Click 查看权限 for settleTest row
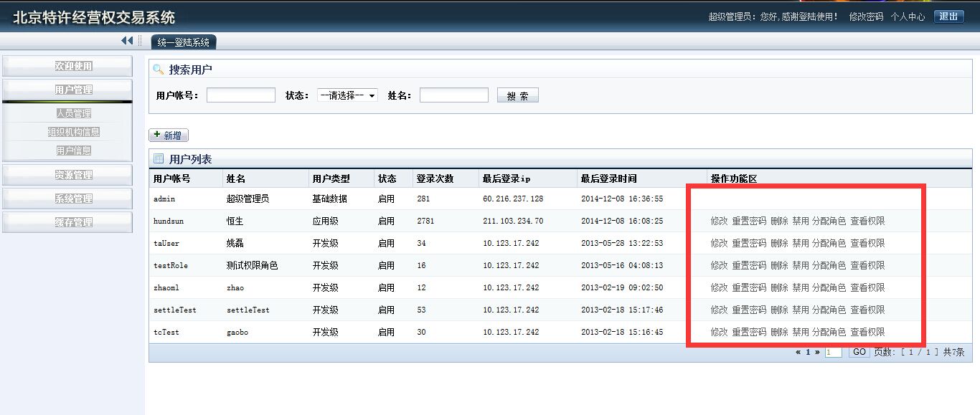The width and height of the screenshot is (980, 415). click(x=867, y=310)
